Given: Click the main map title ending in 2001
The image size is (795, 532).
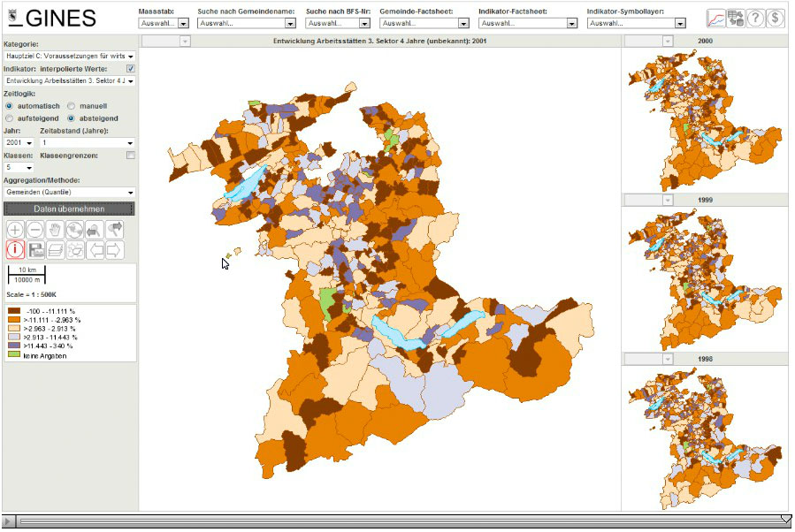Looking at the screenshot, I should [x=379, y=41].
